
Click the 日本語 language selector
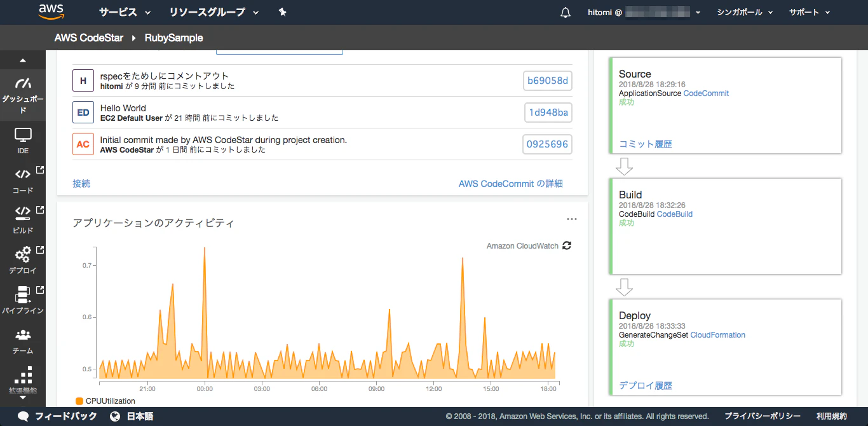pyautogui.click(x=140, y=416)
